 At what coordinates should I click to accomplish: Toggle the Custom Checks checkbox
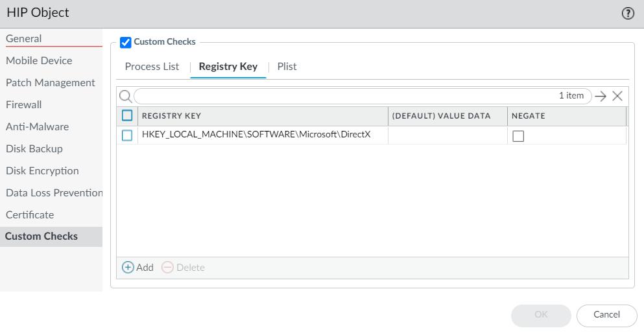[126, 43]
